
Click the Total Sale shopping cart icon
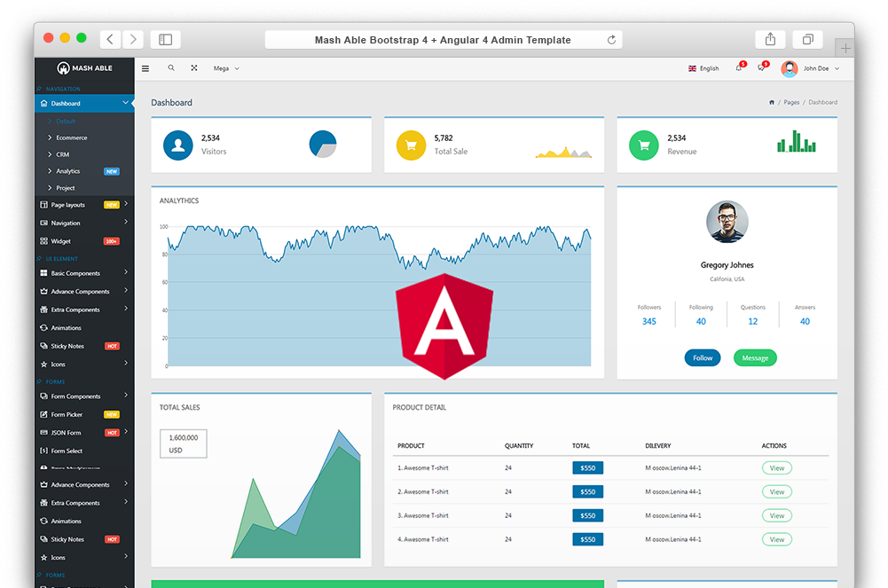pos(410,144)
